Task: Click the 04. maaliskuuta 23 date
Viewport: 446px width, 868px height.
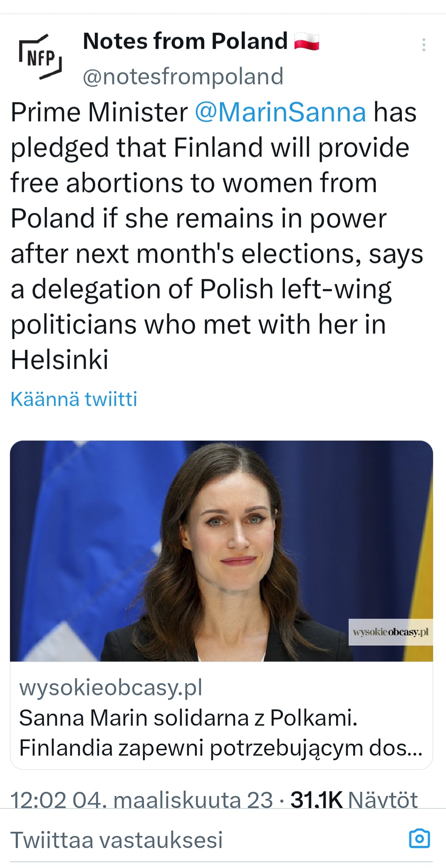Action: pyautogui.click(x=172, y=800)
